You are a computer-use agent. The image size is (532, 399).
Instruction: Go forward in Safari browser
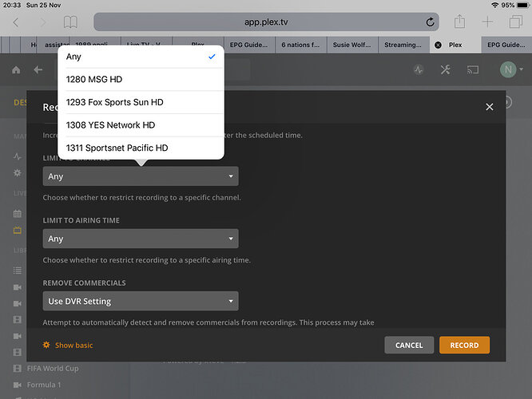(x=43, y=22)
